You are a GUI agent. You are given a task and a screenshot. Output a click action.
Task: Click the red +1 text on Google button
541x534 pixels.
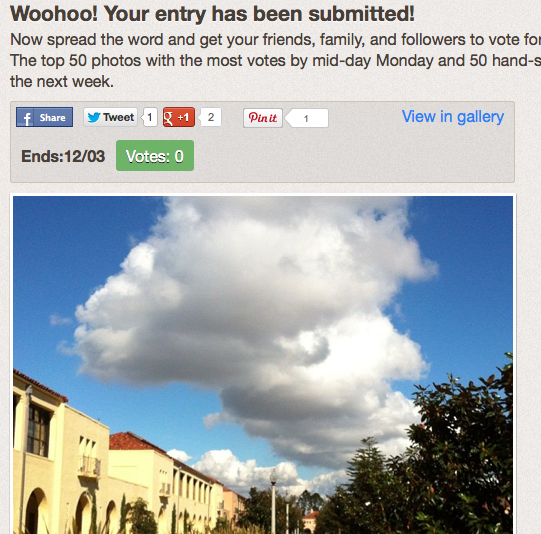click(x=183, y=117)
